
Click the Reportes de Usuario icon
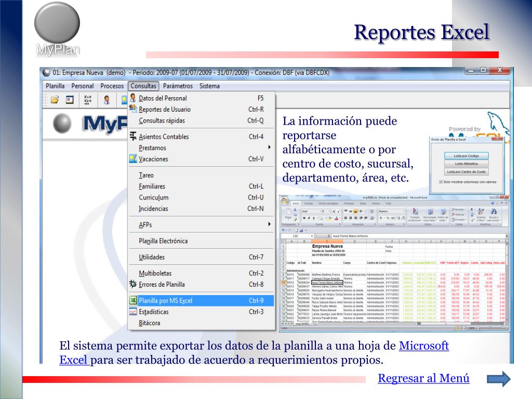tap(133, 109)
